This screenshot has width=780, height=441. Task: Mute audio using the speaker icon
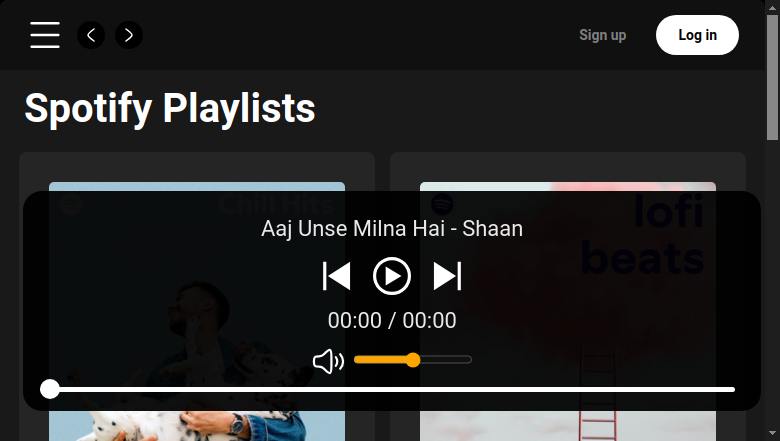click(x=328, y=361)
